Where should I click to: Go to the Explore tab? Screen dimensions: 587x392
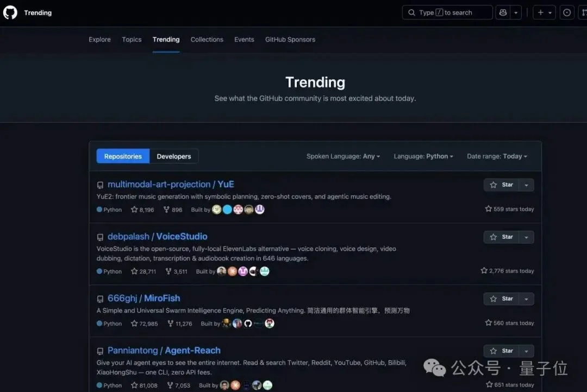tap(99, 39)
